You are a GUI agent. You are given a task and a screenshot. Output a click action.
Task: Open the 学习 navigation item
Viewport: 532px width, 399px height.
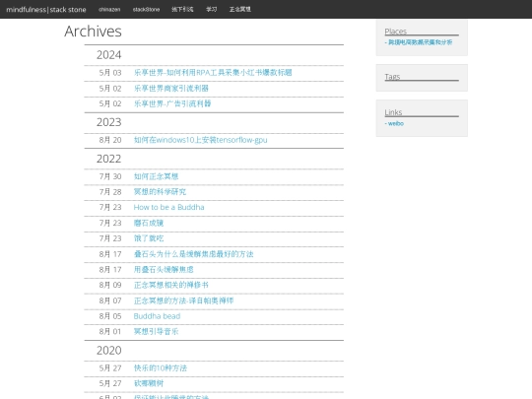[212, 10]
